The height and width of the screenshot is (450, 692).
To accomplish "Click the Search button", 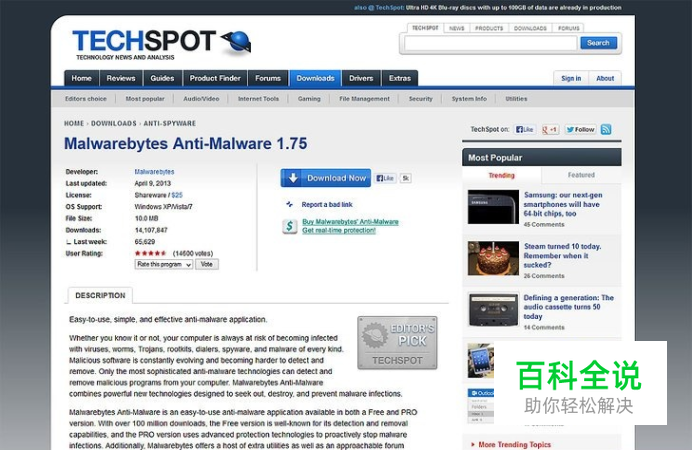I will [x=598, y=43].
